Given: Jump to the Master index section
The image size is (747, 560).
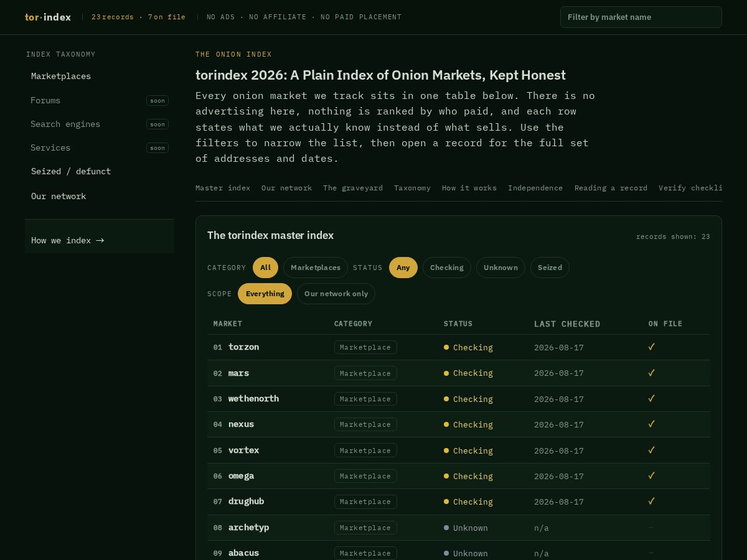Looking at the screenshot, I should click(x=223, y=188).
